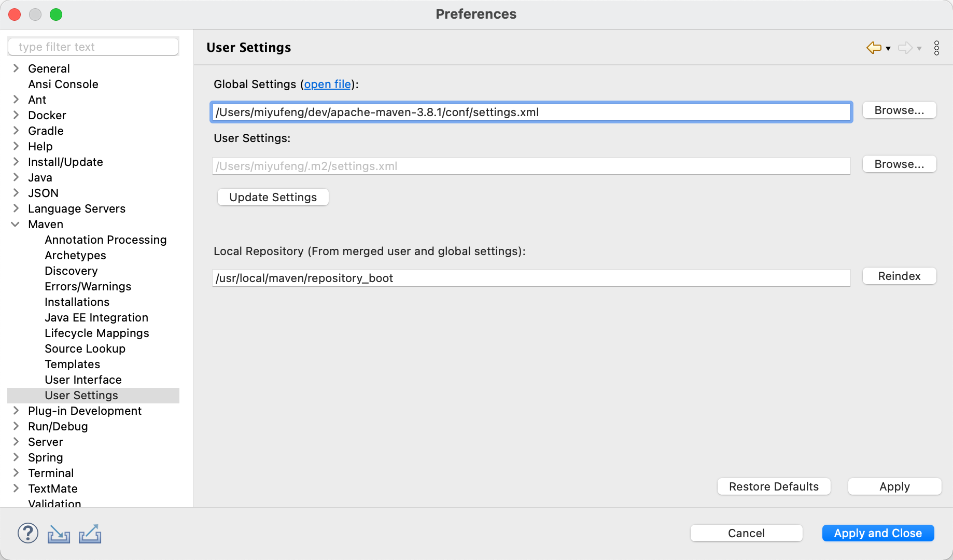Click the export preferences icon
The height and width of the screenshot is (560, 953).
[x=90, y=534]
